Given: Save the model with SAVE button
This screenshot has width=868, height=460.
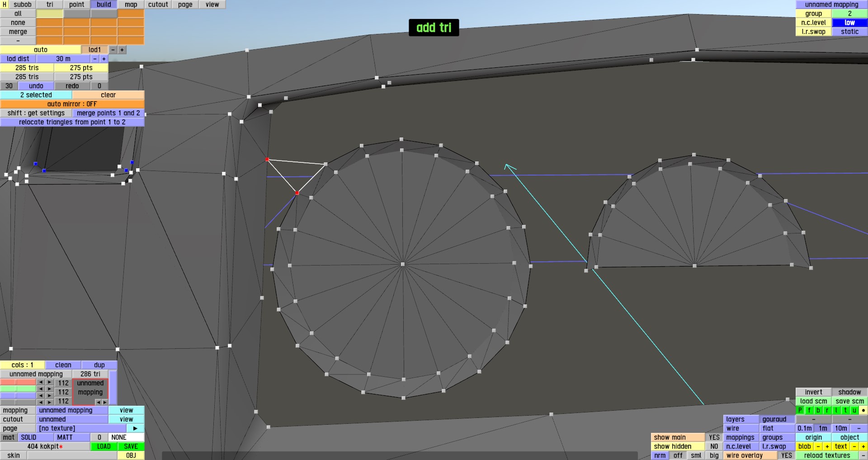Looking at the screenshot, I should 131,446.
